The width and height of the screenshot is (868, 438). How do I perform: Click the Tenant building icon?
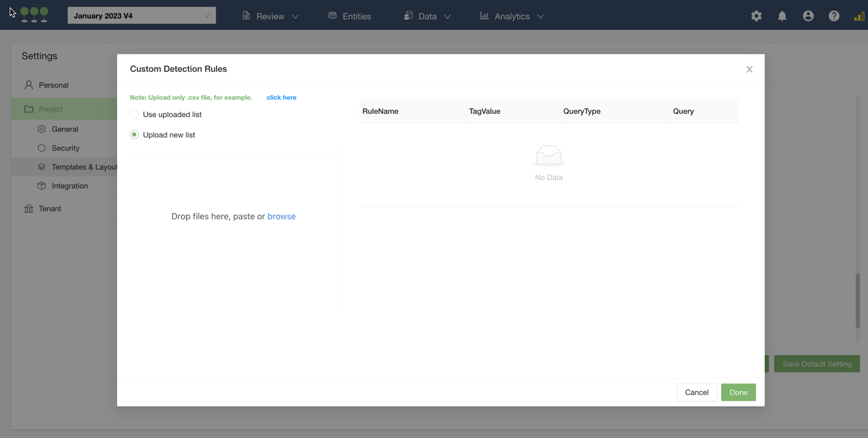(29, 209)
